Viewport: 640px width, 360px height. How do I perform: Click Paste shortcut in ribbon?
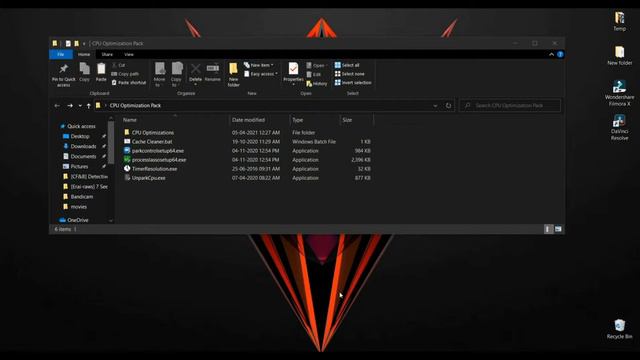click(x=129, y=82)
